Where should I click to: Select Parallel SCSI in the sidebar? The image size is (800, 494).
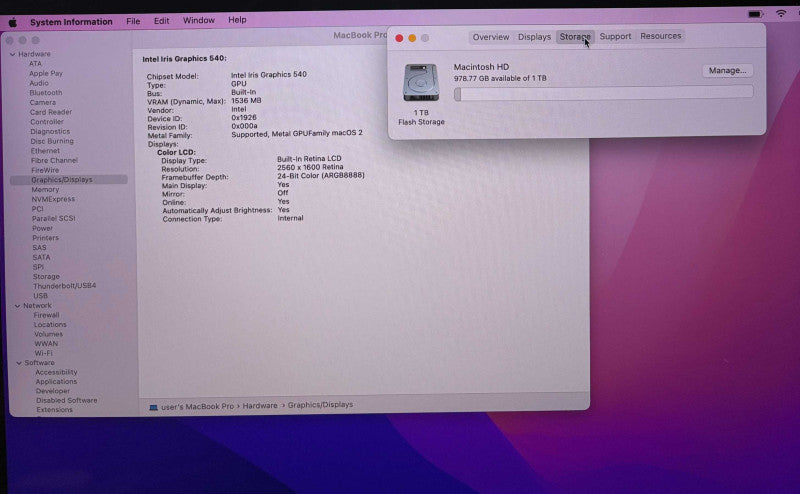[x=54, y=219]
